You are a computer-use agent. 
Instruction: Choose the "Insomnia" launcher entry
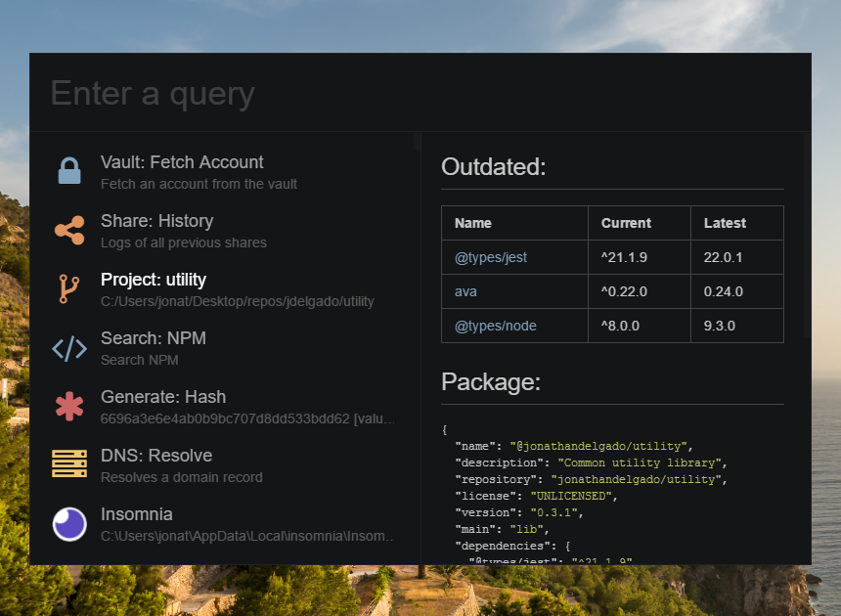click(225, 524)
